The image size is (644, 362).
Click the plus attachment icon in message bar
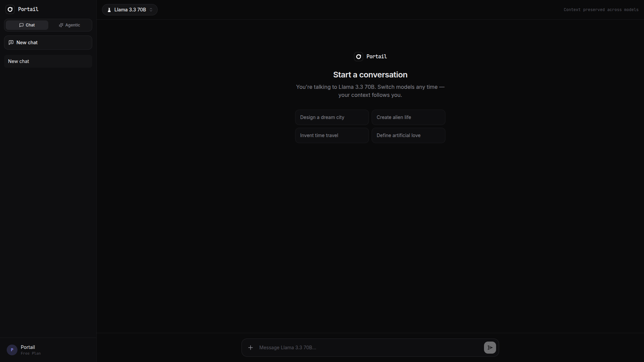[x=251, y=348]
